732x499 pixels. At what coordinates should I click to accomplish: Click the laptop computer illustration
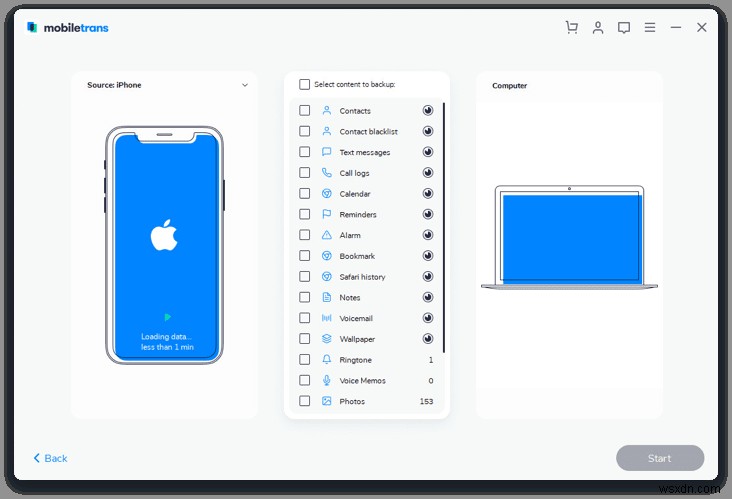point(569,237)
